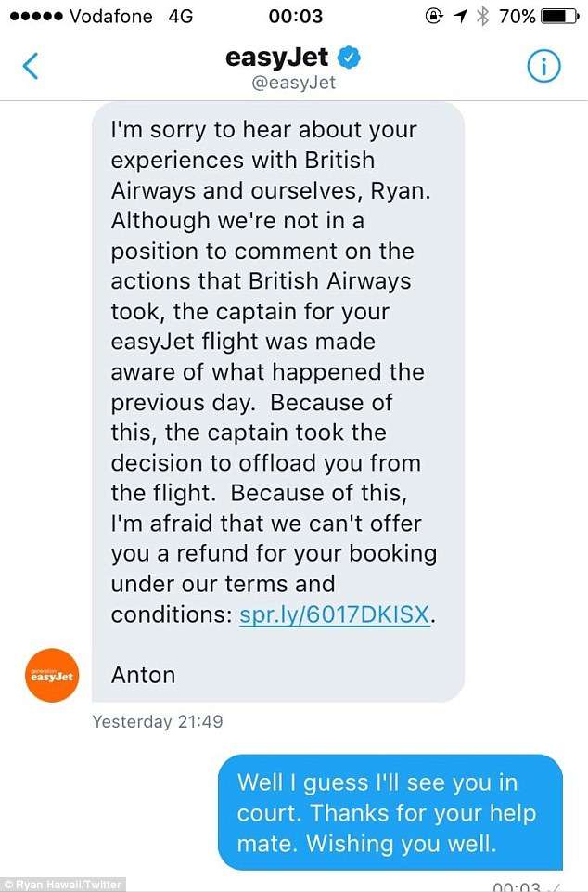Screen dimensions: 588x892
Task: Open the conversation info icon
Action: (x=544, y=65)
